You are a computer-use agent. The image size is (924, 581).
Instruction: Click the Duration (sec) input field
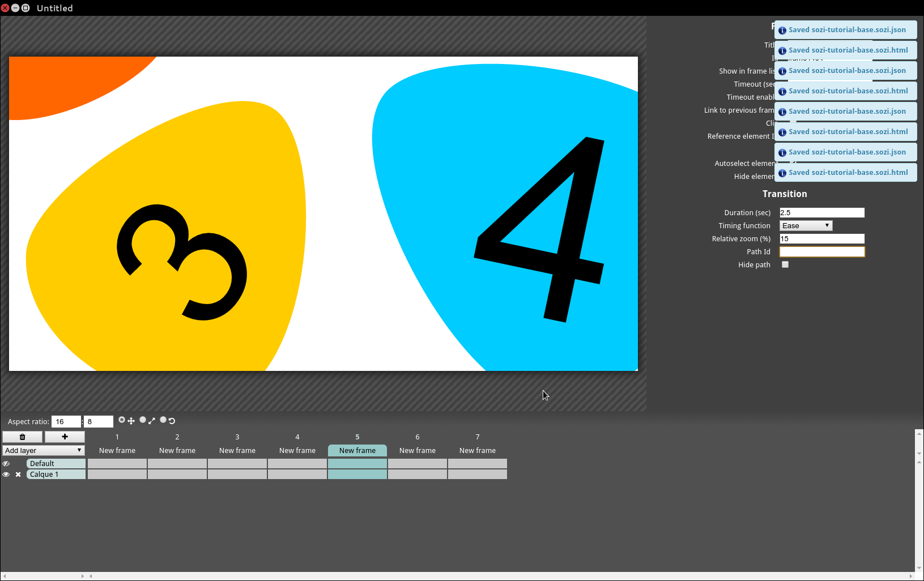click(x=821, y=212)
